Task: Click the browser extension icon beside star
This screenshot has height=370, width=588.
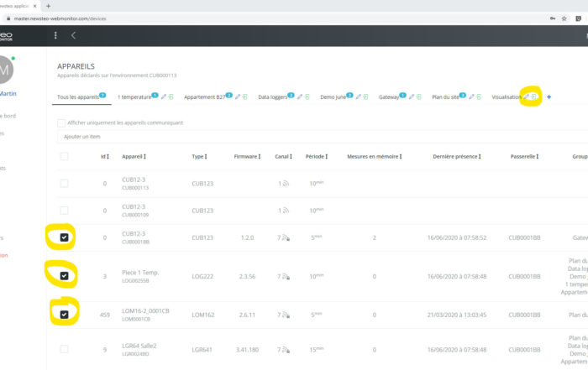Action: coord(578,18)
